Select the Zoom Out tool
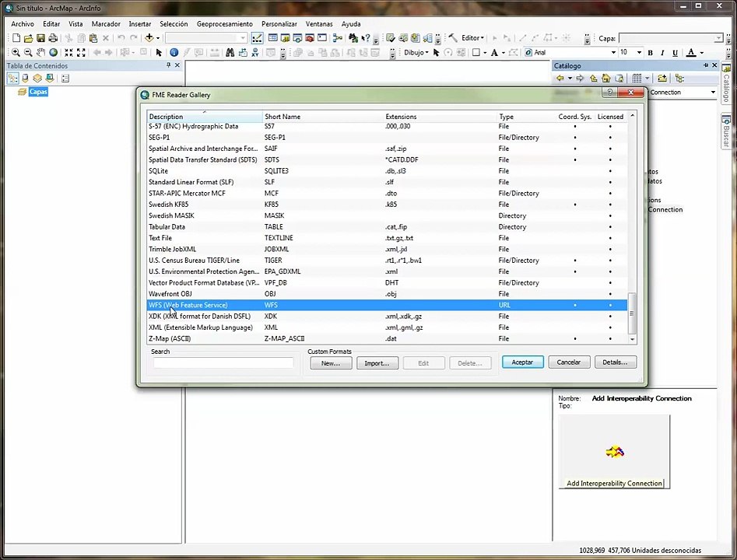The width and height of the screenshot is (737, 560). [28, 53]
